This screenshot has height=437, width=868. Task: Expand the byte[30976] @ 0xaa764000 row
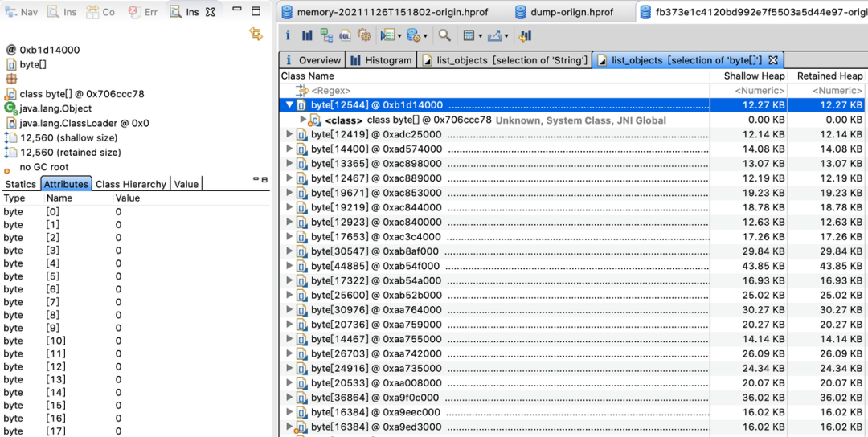click(289, 309)
